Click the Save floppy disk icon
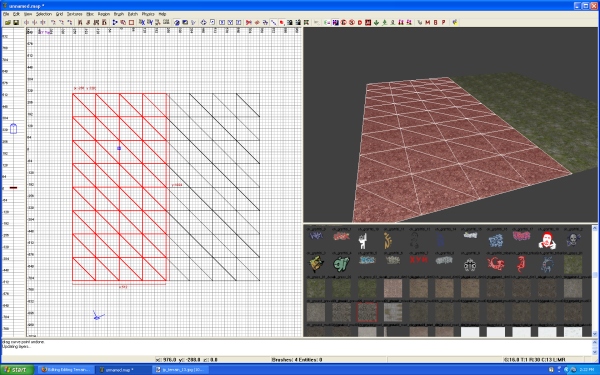 pyautogui.click(x=16, y=23)
